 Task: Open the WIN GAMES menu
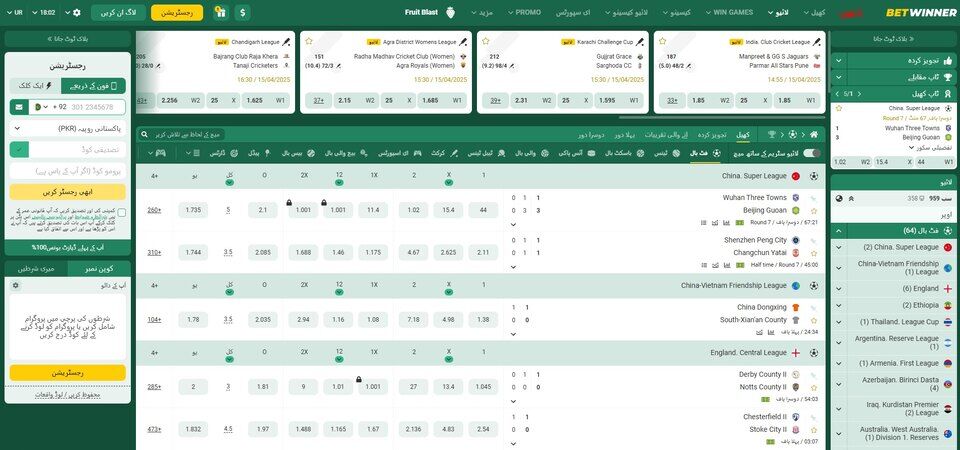[x=729, y=12]
